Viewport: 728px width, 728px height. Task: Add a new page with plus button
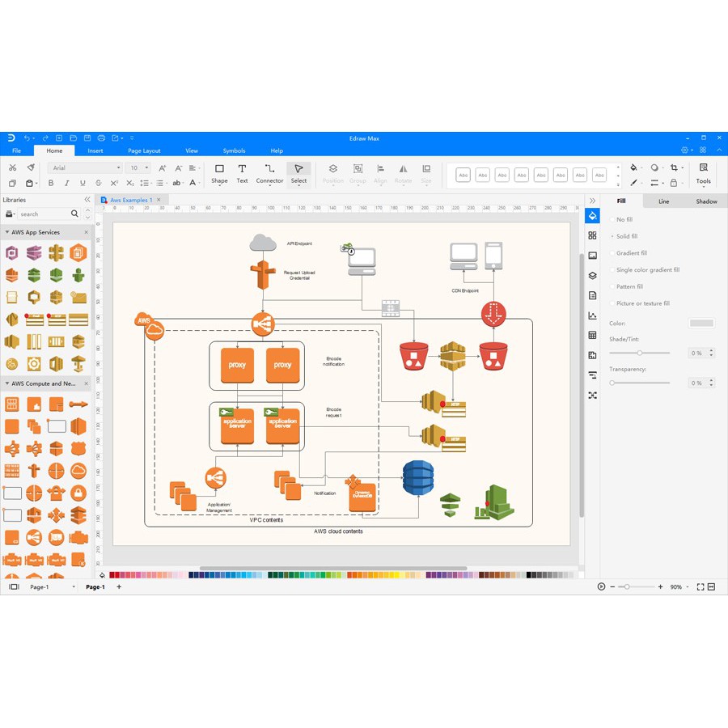point(119,587)
